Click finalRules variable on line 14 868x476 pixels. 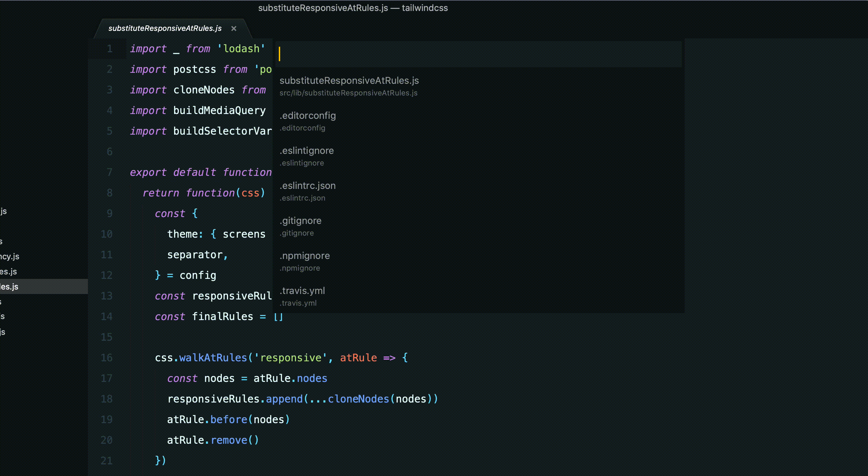(x=222, y=317)
